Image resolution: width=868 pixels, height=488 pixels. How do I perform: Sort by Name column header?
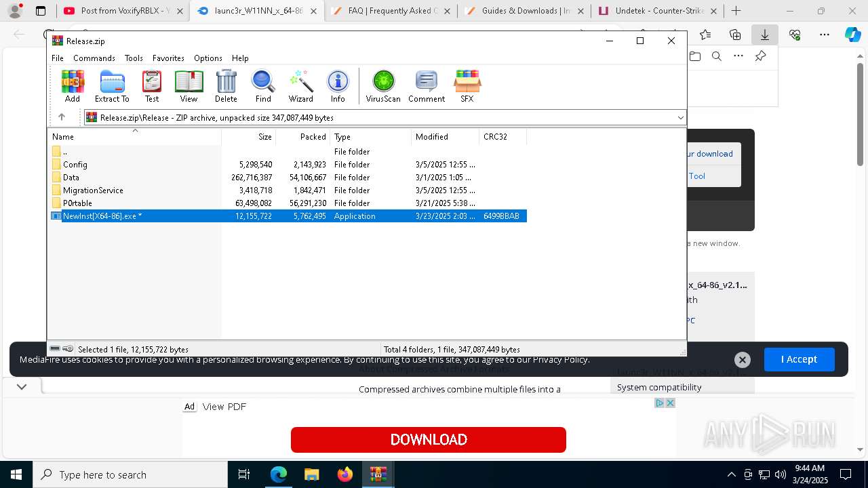pyautogui.click(x=134, y=137)
